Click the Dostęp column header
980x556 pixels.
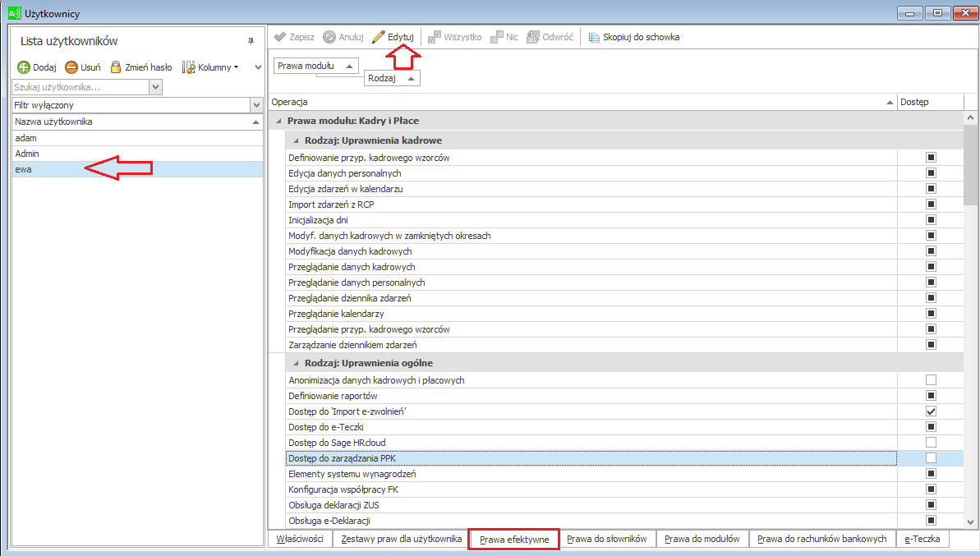pos(931,102)
